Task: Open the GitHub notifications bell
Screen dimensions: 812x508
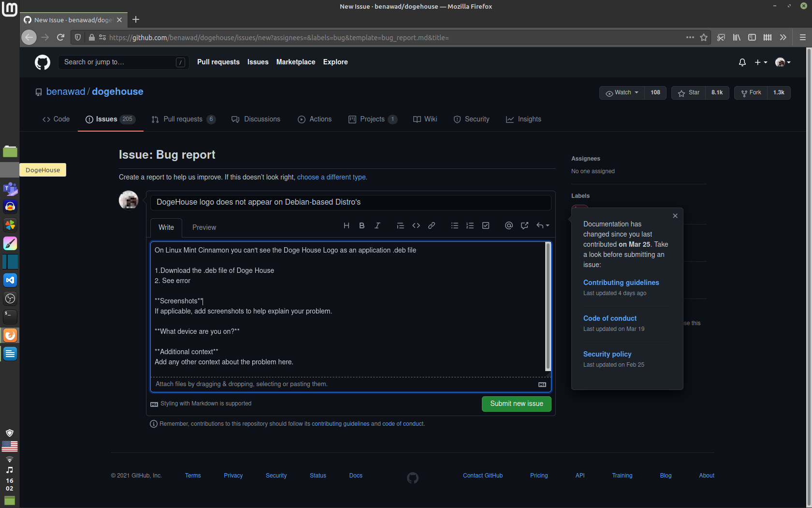Action: click(x=742, y=62)
